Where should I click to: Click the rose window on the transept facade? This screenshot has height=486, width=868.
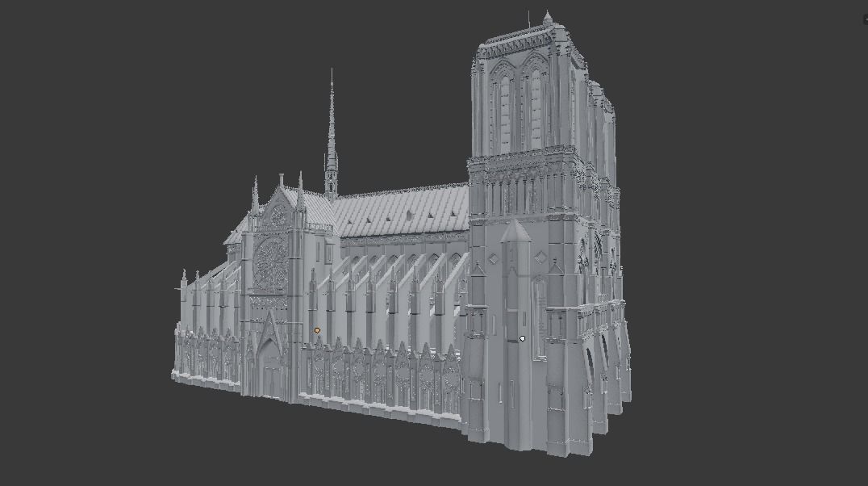[x=271, y=263]
